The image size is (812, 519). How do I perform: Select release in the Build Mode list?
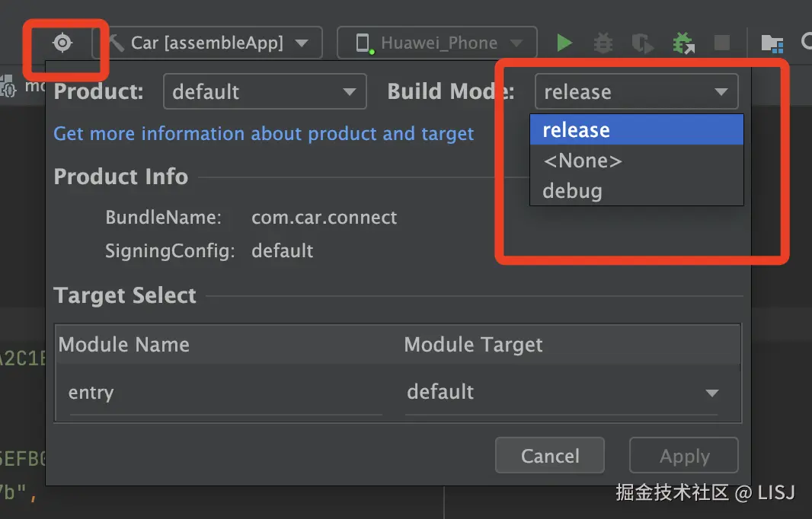(x=576, y=130)
